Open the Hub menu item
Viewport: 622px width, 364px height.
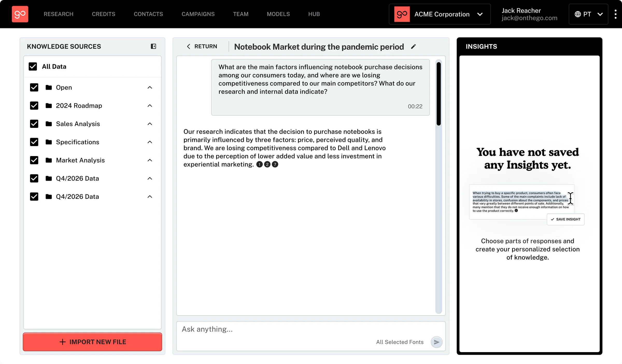click(314, 14)
